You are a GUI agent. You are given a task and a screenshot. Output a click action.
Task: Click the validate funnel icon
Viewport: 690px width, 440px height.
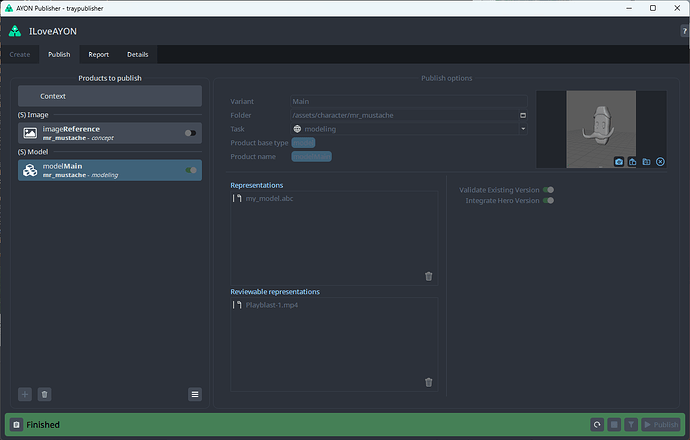[x=631, y=425]
